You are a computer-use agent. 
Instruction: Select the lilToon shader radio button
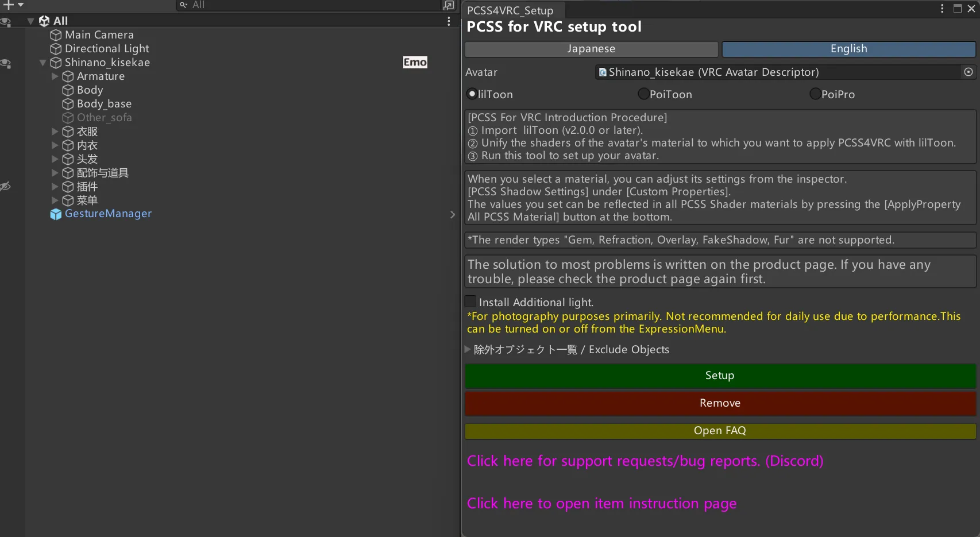472,94
